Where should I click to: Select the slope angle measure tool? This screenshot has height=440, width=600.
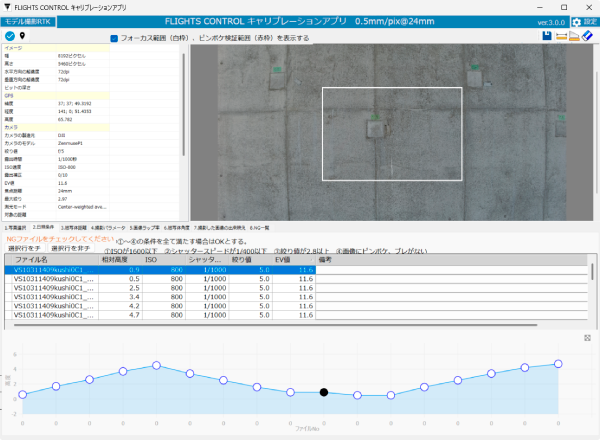574,37
